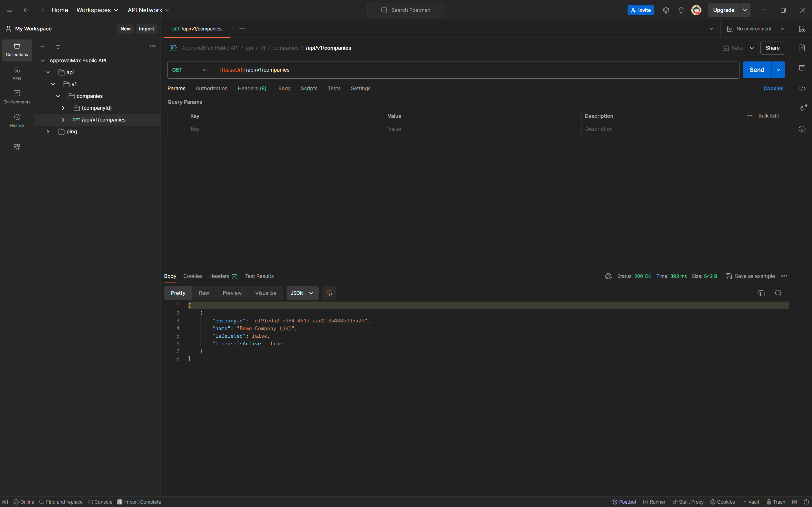The width and height of the screenshot is (812, 507).
Task: Collapse the companies folder
Action: tap(58, 96)
